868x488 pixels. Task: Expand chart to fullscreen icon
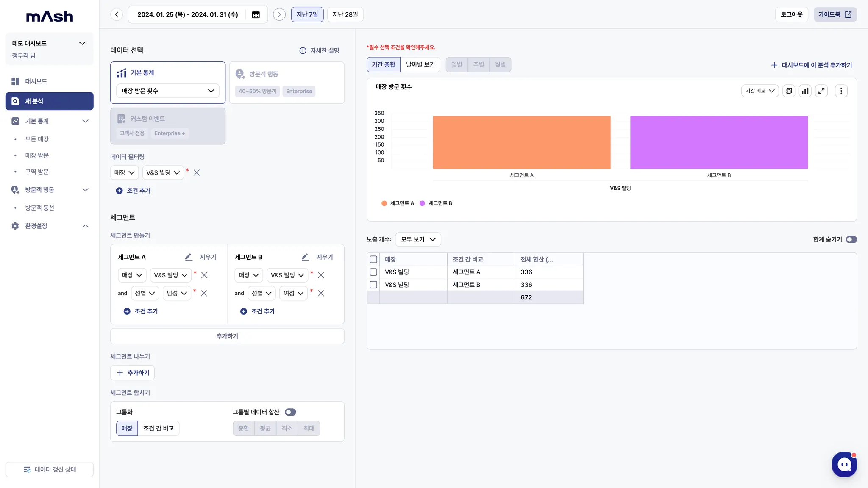pos(821,91)
